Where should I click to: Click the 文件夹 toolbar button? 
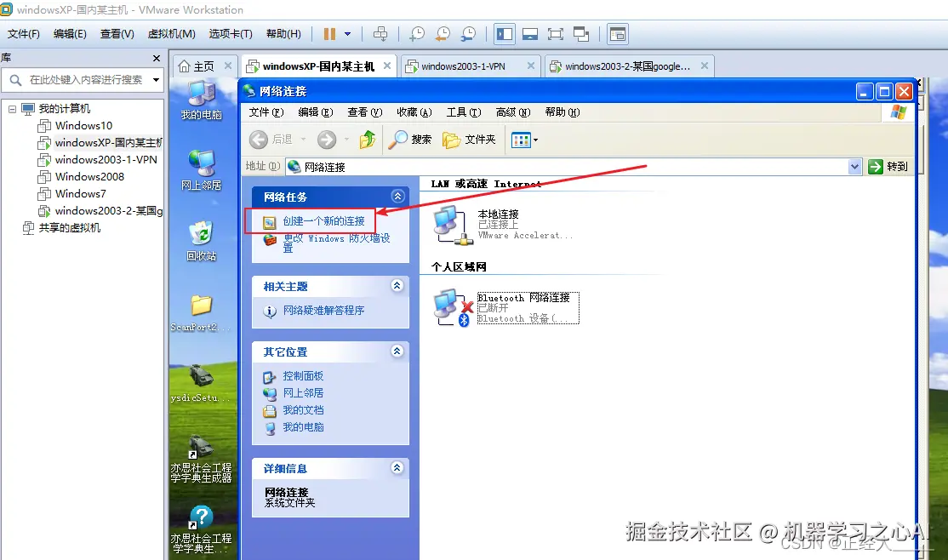(x=469, y=140)
